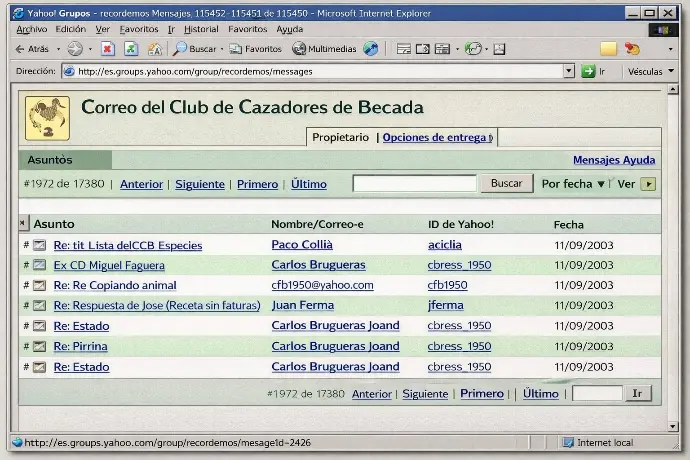Open the Ver menu

[103, 29]
